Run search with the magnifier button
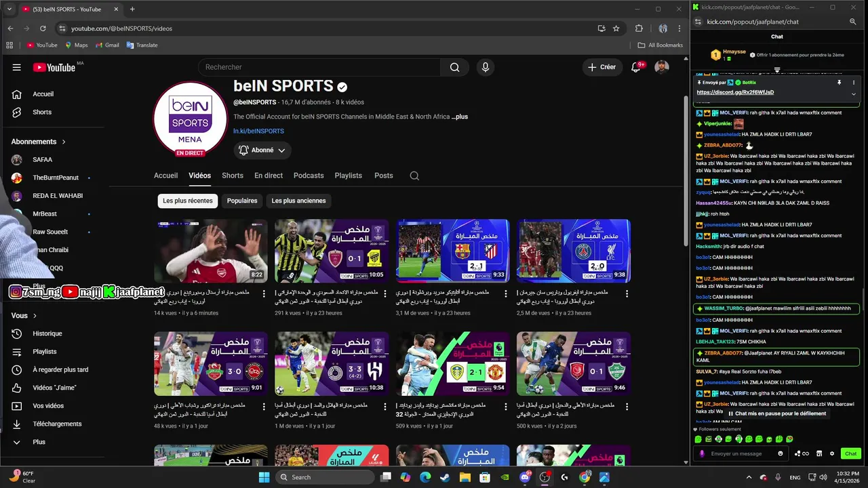Image resolution: width=868 pixels, height=488 pixels. point(454,67)
